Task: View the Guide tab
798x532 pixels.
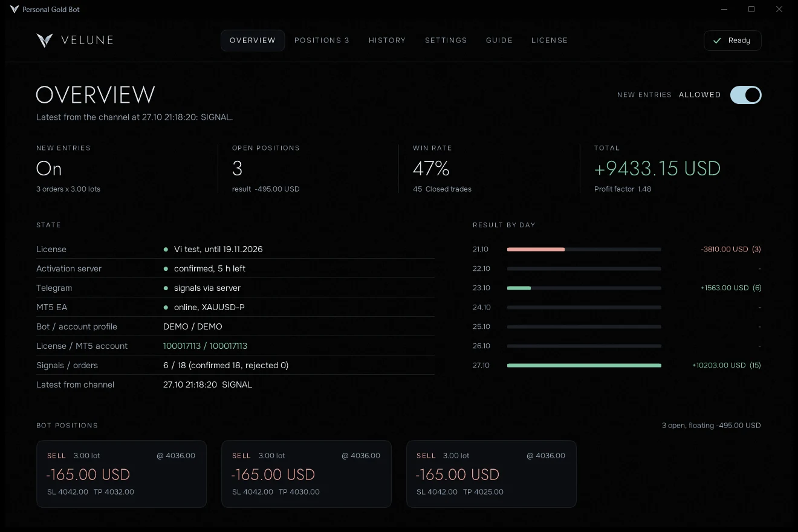Action: [499, 41]
